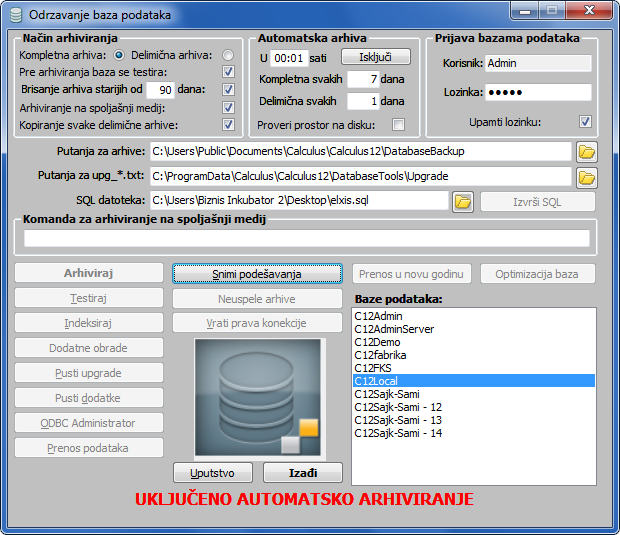Click the Putanja za upg_*.txt path field

361,176
